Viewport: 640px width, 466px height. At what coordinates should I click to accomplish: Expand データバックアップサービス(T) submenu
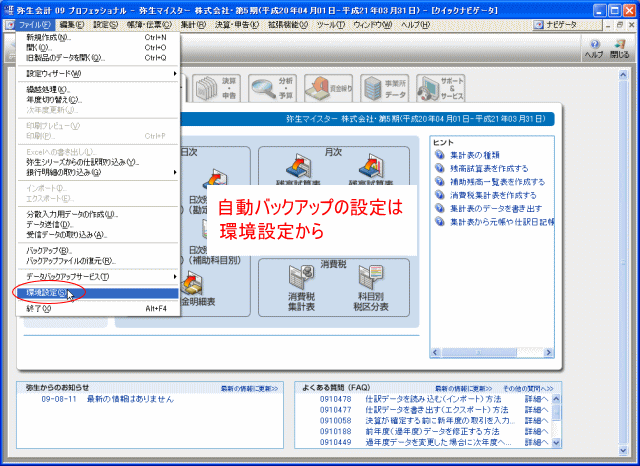pos(98,277)
